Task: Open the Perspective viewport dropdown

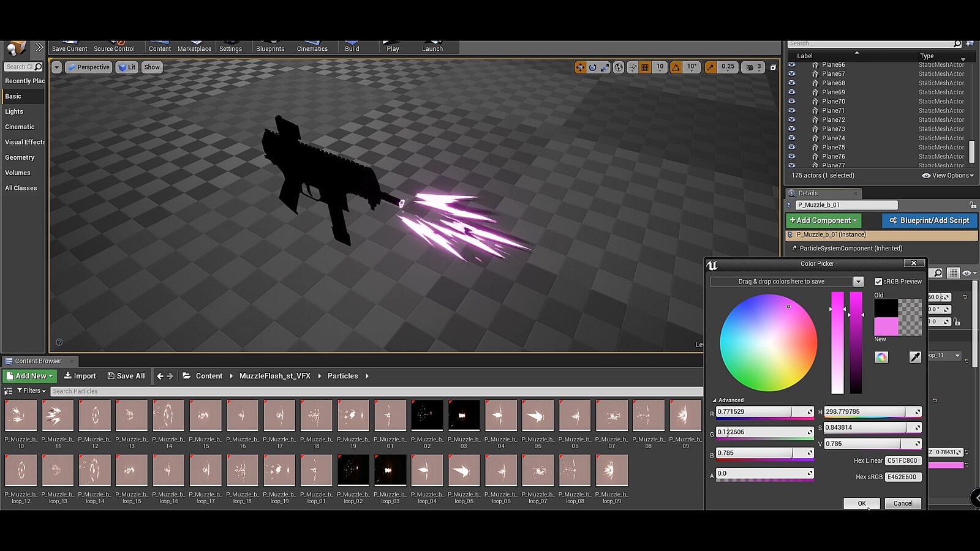Action: point(88,67)
